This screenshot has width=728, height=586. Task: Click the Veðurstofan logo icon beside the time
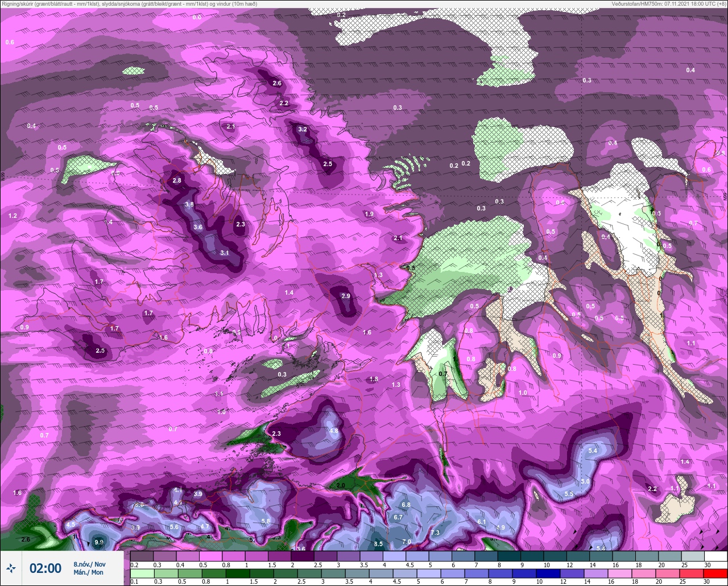pos(11,568)
